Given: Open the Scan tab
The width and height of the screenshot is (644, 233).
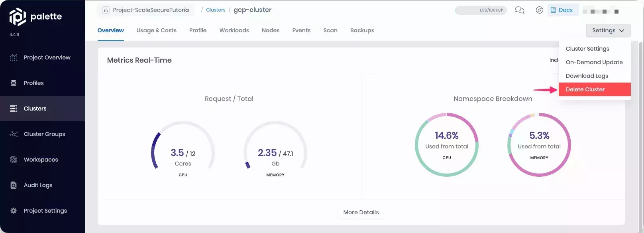Looking at the screenshot, I should click(330, 30).
